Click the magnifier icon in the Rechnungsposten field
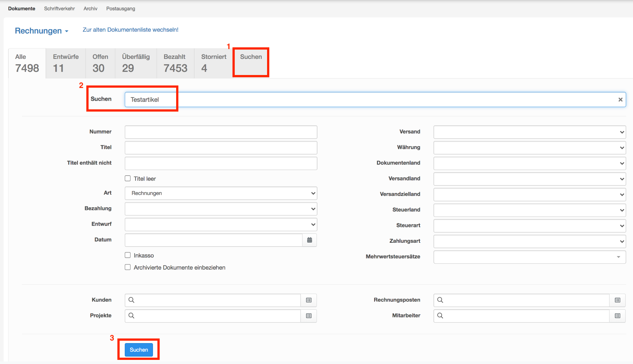The height and width of the screenshot is (364, 633). 440,300
